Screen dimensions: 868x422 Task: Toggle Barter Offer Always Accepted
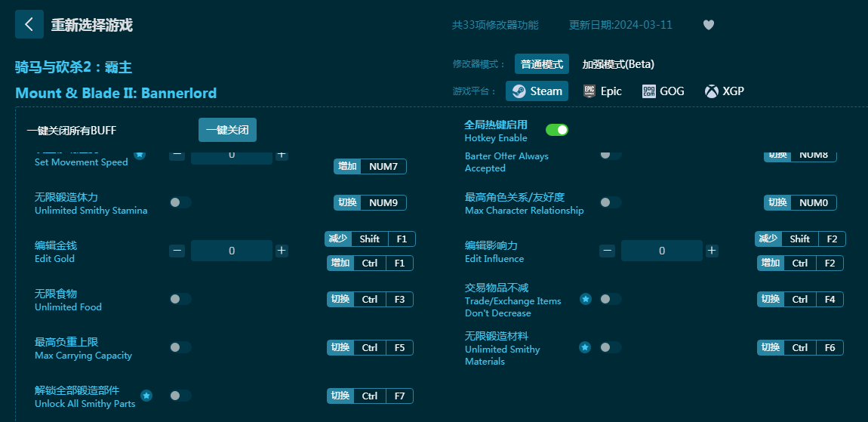[611, 155]
